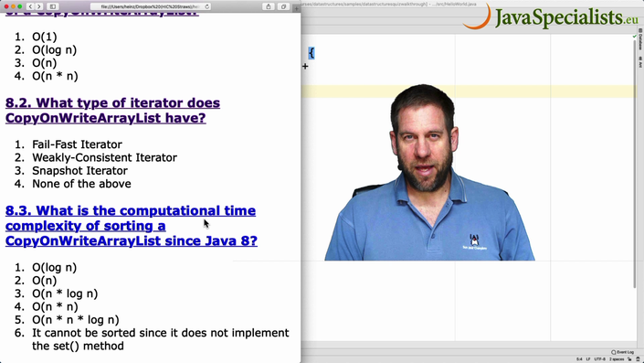Image resolution: width=644 pixels, height=363 pixels.
Task: Open the partially visible CopyOnWriteArrayList heading link
Action: tap(102, 15)
